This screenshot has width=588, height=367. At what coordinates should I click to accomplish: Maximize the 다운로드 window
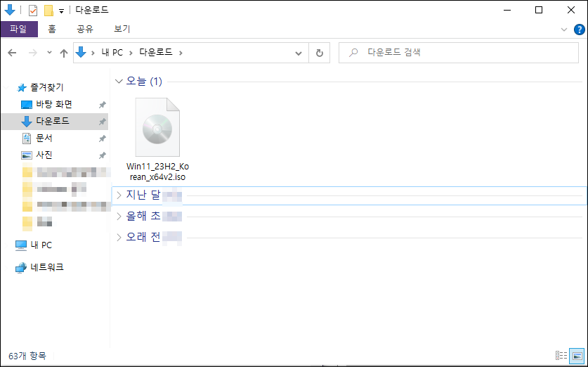539,10
